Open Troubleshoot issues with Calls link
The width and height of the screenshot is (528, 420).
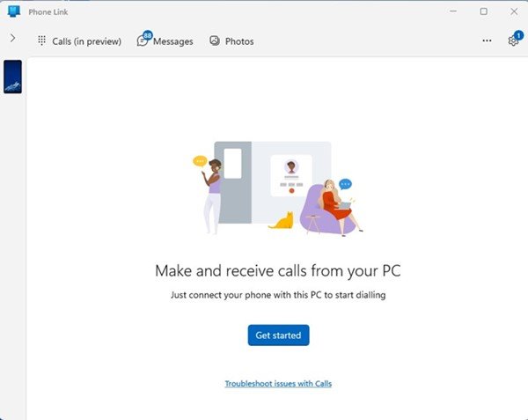(278, 384)
